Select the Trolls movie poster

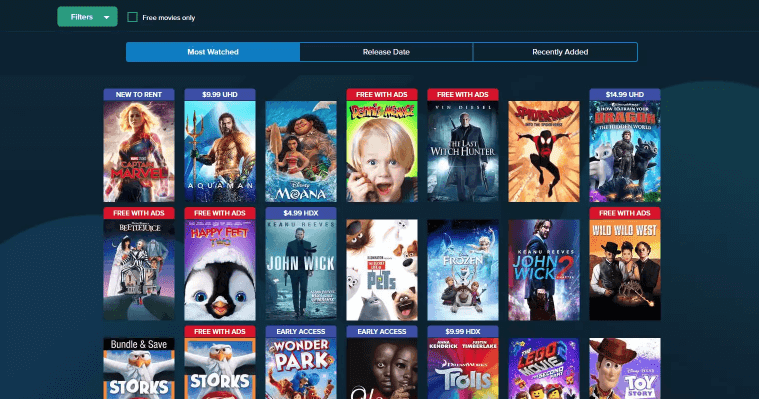tap(463, 368)
